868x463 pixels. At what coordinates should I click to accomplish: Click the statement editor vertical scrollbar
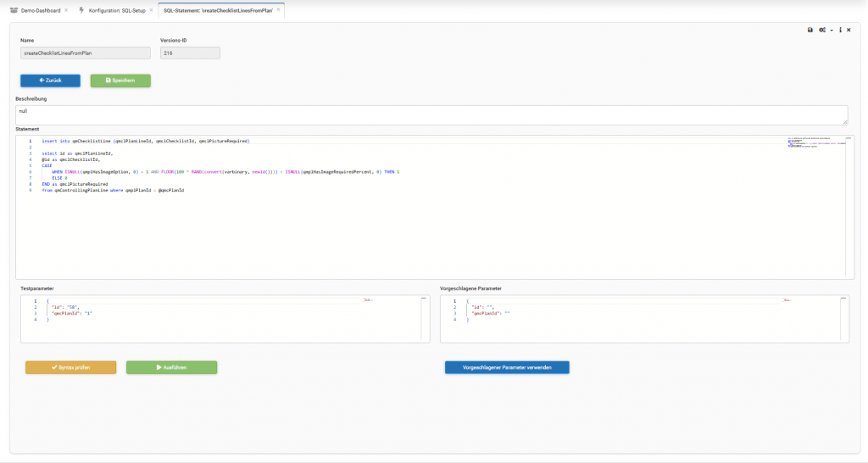click(x=849, y=207)
